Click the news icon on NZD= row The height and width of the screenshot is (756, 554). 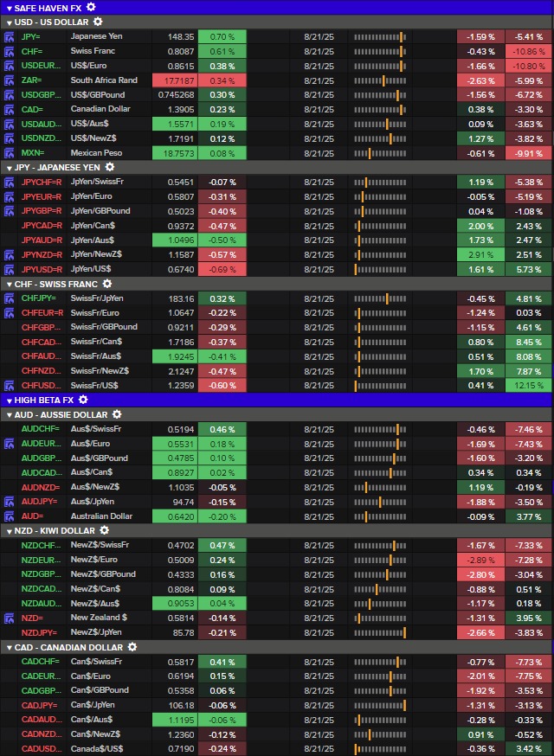[10, 618]
